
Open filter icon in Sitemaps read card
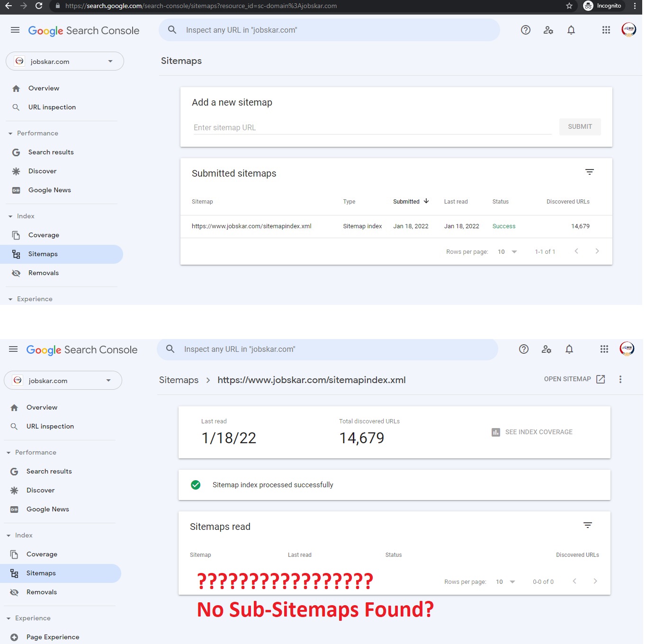click(588, 525)
